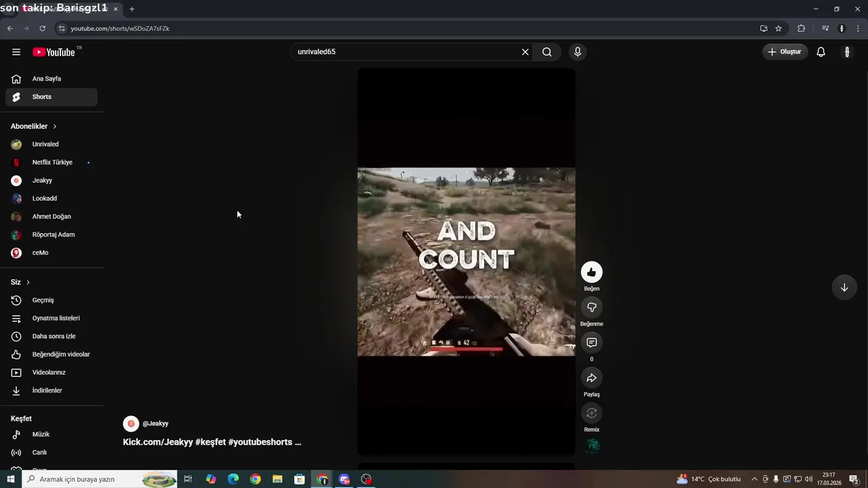This screenshot has height=488, width=868.
Task: Open Canlı under Keşfet
Action: click(x=52, y=453)
